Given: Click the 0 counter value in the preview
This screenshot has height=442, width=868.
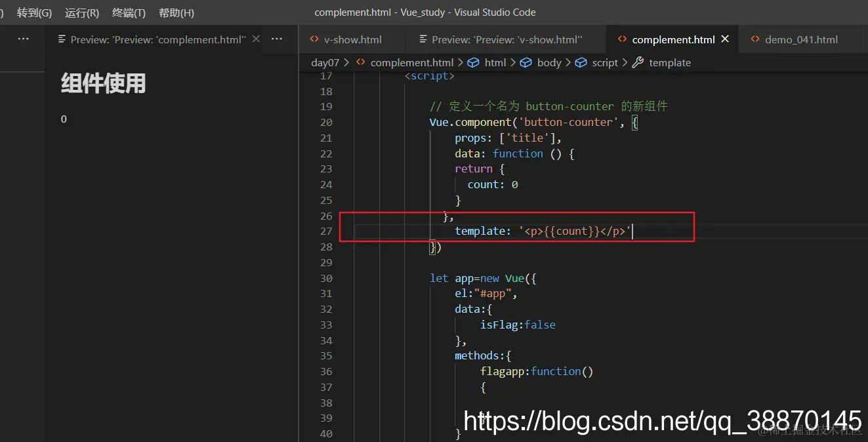Looking at the screenshot, I should pos(64,119).
